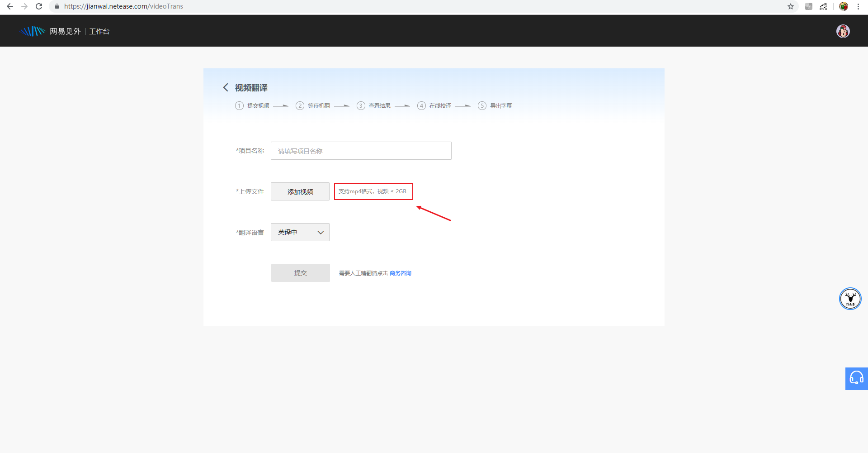
Task: Open 工作台 in the header
Action: tap(99, 31)
